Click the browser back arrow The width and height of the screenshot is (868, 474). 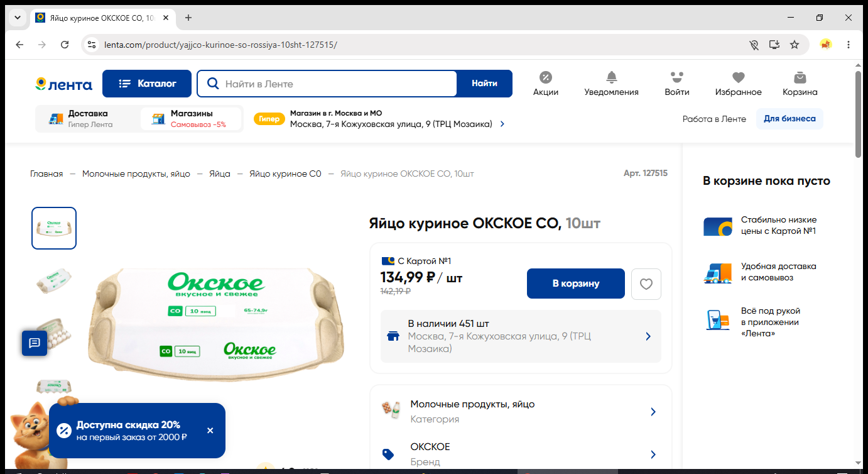click(19, 45)
